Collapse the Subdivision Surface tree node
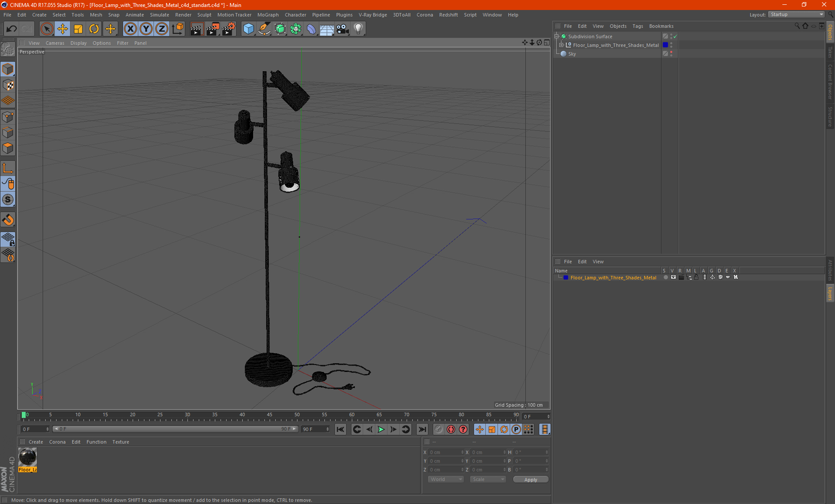The width and height of the screenshot is (835, 504). coord(557,36)
